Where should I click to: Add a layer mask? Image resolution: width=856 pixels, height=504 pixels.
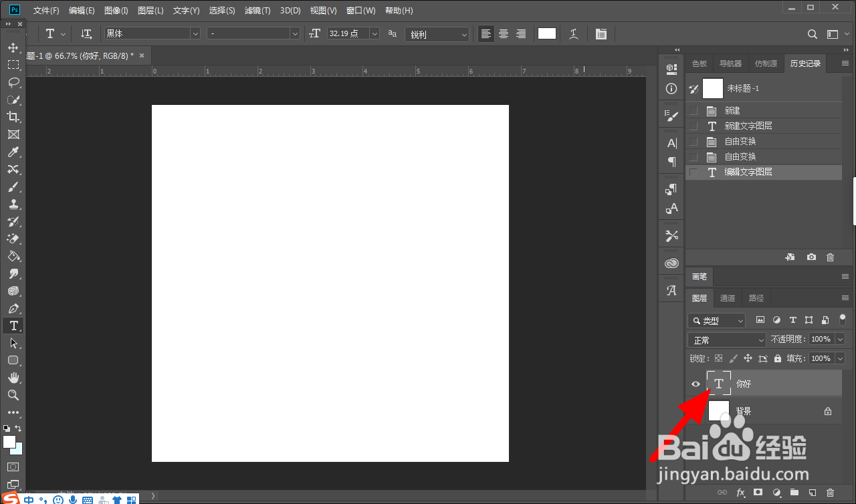(758, 493)
